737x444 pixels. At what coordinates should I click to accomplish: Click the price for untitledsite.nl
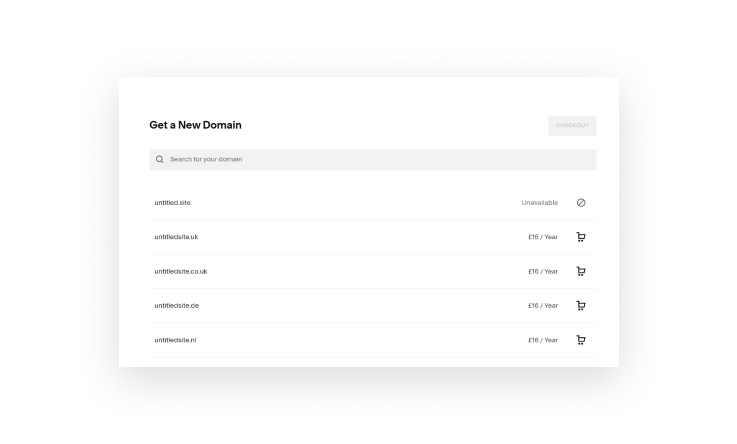click(543, 340)
